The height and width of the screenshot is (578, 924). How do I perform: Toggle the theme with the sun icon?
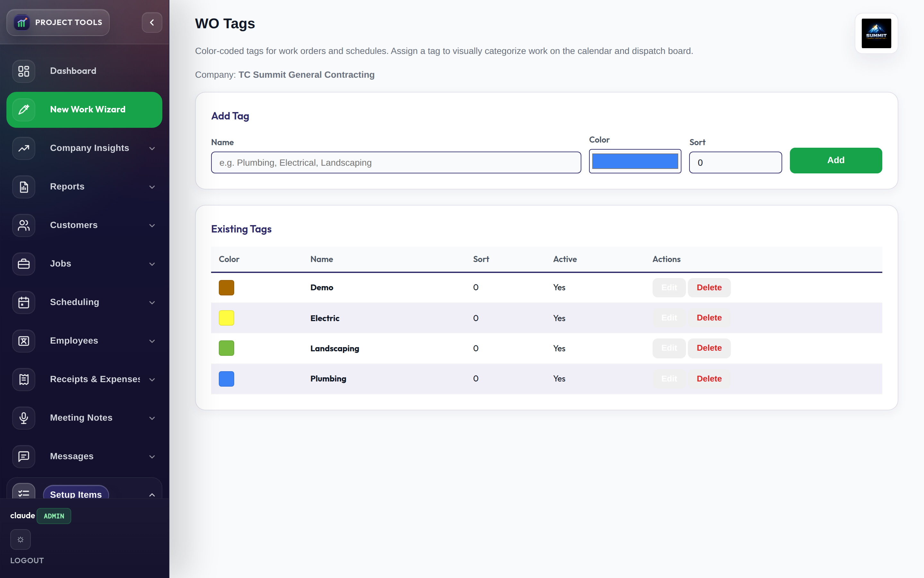coord(21,540)
